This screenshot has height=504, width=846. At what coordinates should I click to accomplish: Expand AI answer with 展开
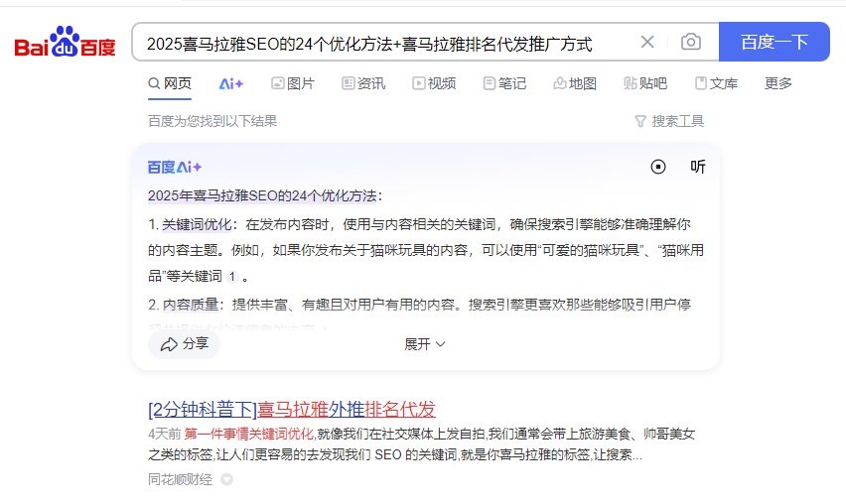425,344
